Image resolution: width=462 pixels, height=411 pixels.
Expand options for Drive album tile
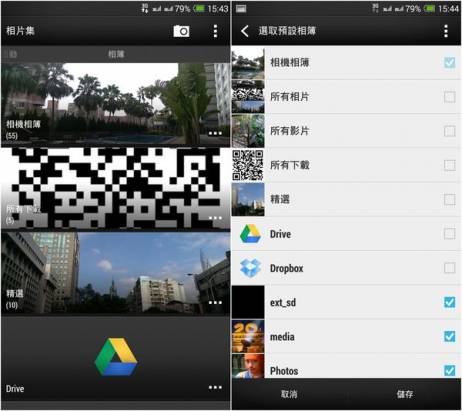tap(215, 387)
